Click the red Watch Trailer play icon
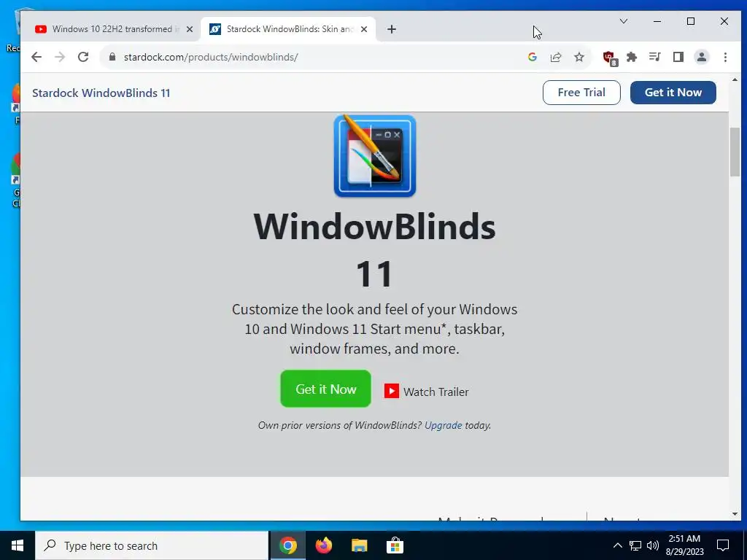Viewport: 747px width, 560px height. click(x=392, y=392)
